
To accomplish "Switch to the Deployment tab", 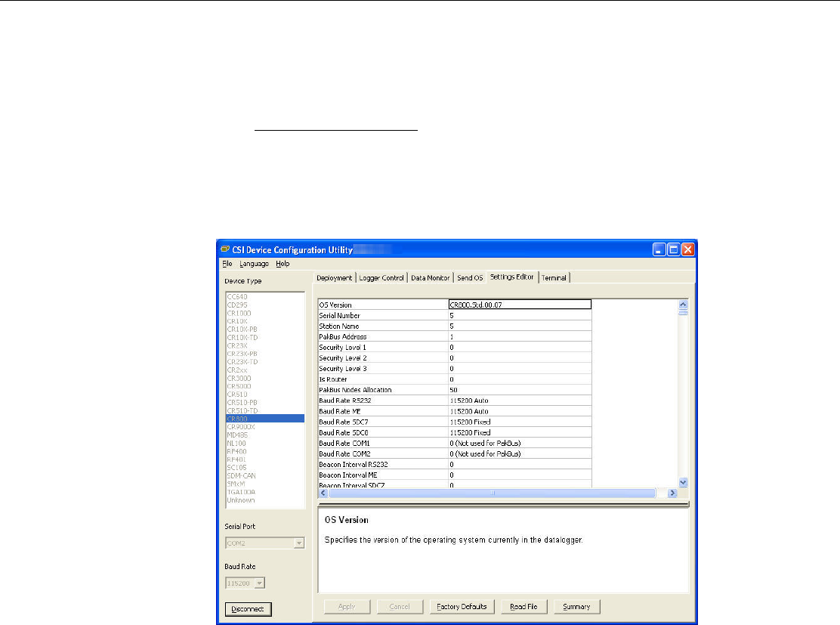I will [335, 277].
